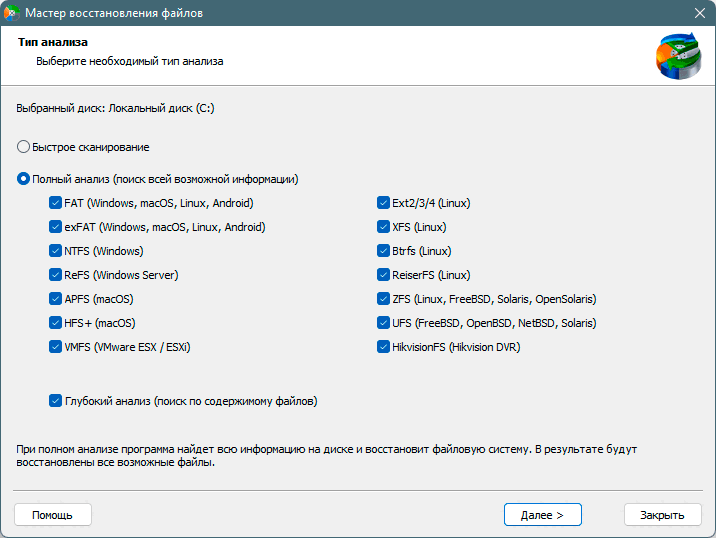The image size is (716, 538).
Task: Select the Full analysis radio button
Action: [x=23, y=179]
